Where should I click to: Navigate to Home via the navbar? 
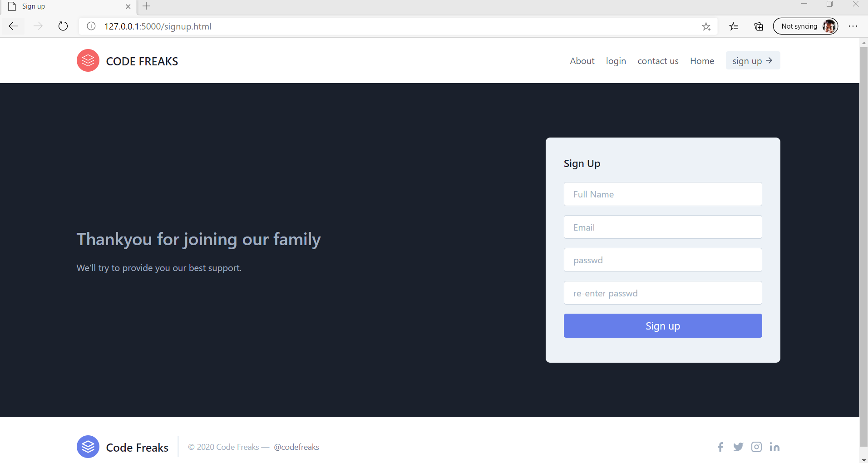coord(702,61)
